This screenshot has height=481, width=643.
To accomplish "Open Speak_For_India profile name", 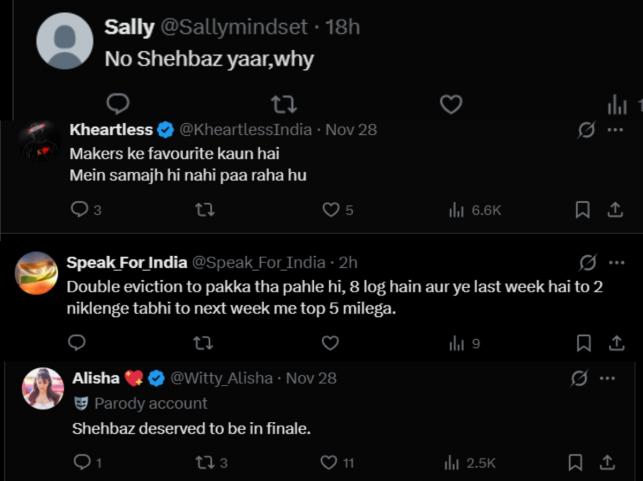I will [x=125, y=262].
